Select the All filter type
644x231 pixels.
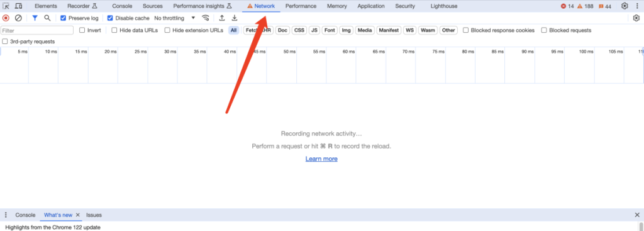(x=234, y=30)
